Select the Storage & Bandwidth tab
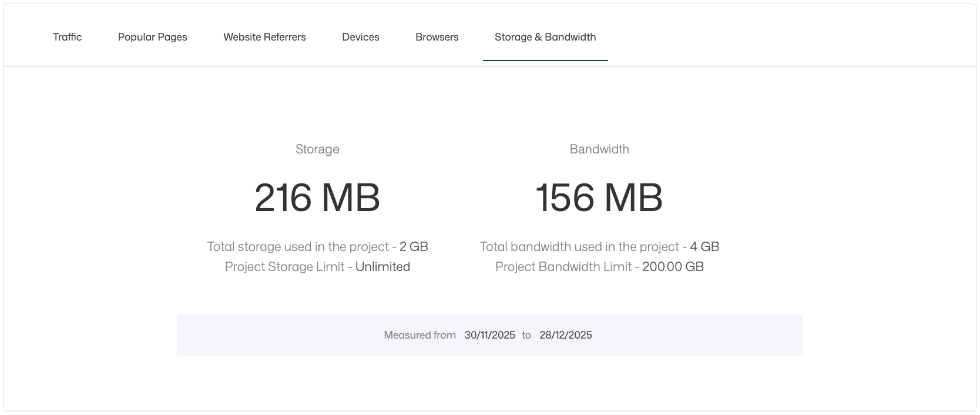Screen dimensions: 980x415 (545, 37)
